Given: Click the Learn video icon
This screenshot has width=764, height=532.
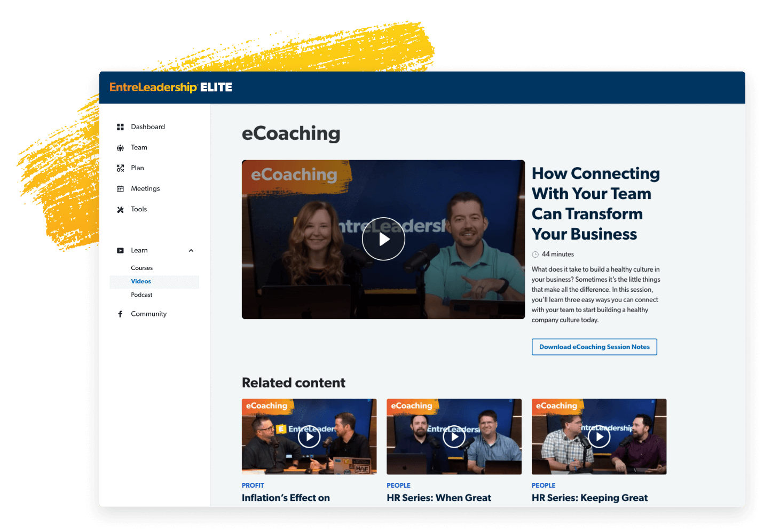Looking at the screenshot, I should [120, 251].
